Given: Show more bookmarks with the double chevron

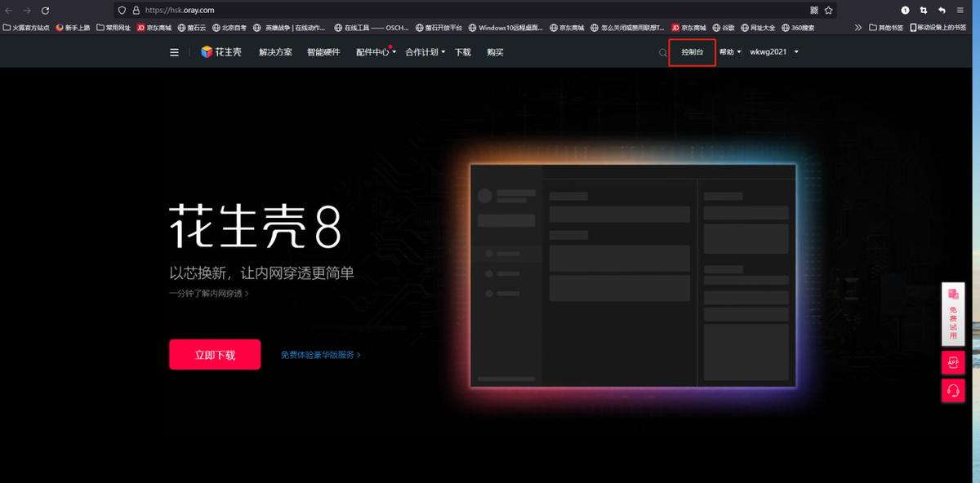Looking at the screenshot, I should (x=858, y=27).
